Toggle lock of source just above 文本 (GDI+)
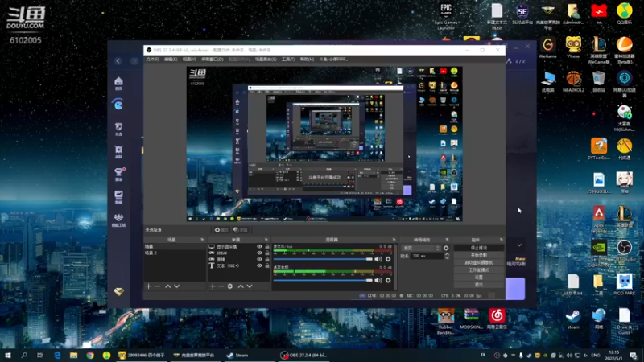The height and width of the screenshot is (362, 644). click(267, 259)
